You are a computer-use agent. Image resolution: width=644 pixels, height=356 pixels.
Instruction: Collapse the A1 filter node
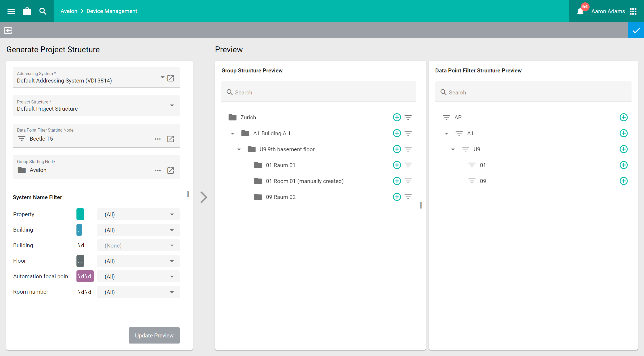pyautogui.click(x=446, y=133)
